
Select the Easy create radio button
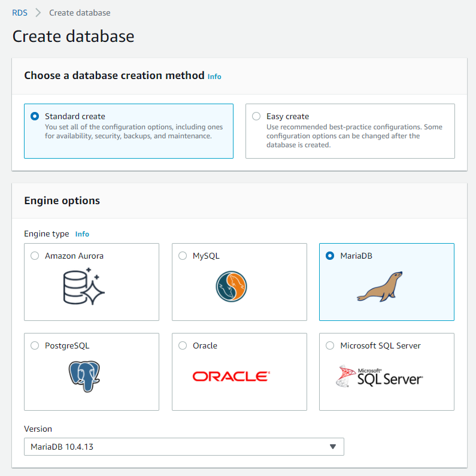(x=256, y=116)
